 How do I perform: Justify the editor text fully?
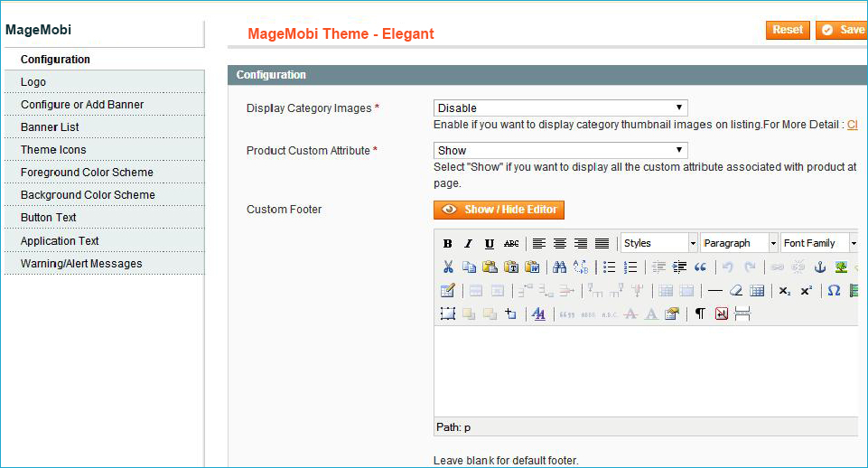[x=602, y=243]
